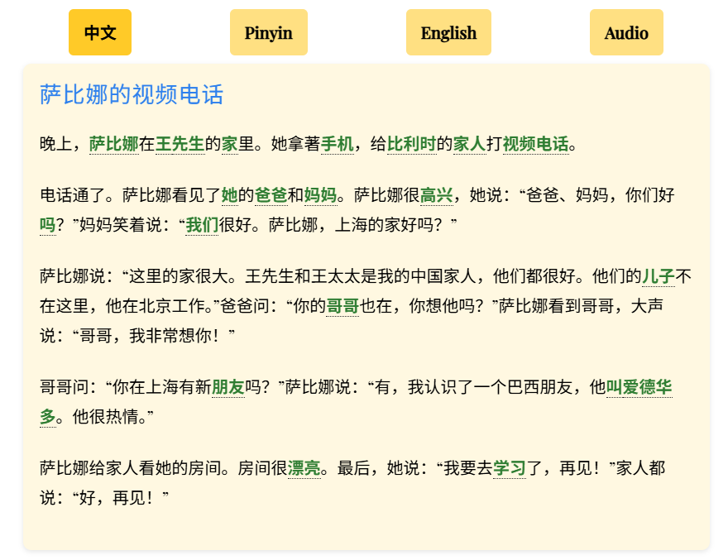Image resolution: width=728 pixels, height=560 pixels.
Task: Click the green highlighted word 萨比娜
Action: tap(113, 144)
